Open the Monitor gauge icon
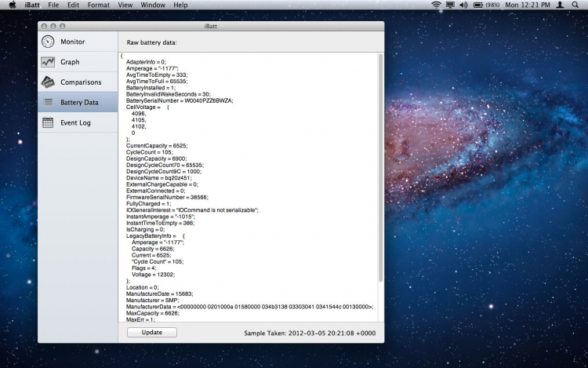 pyautogui.click(x=48, y=42)
